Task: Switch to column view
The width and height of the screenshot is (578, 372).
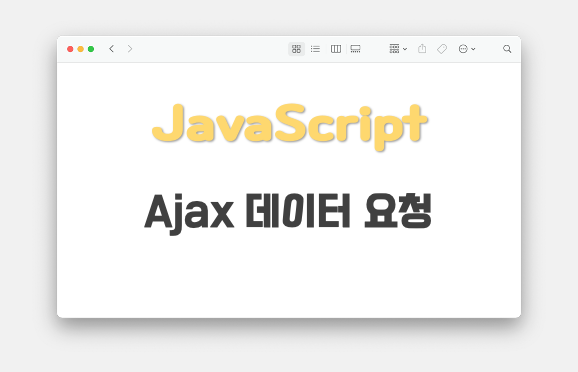Action: click(336, 49)
